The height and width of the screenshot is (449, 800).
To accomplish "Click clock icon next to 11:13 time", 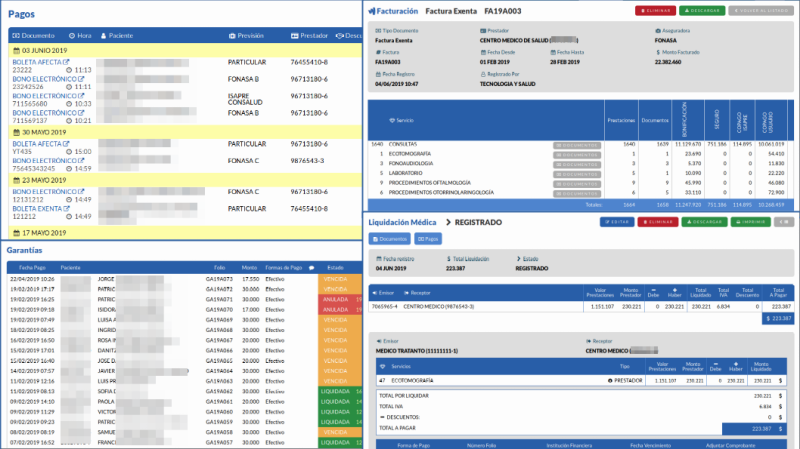I will pyautogui.click(x=69, y=70).
